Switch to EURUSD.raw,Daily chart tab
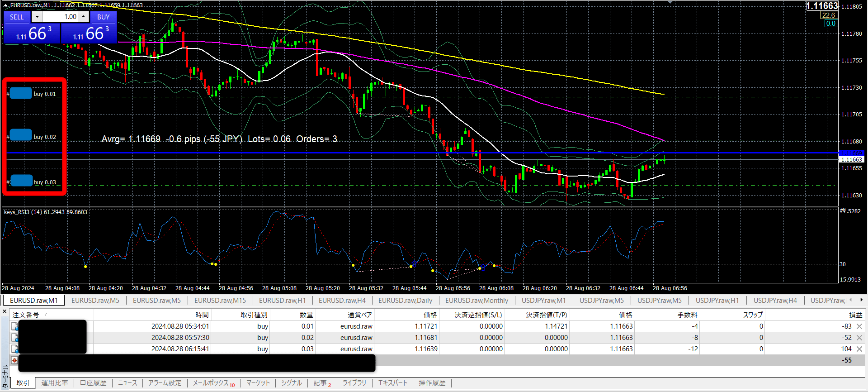868x392 pixels. point(406,301)
